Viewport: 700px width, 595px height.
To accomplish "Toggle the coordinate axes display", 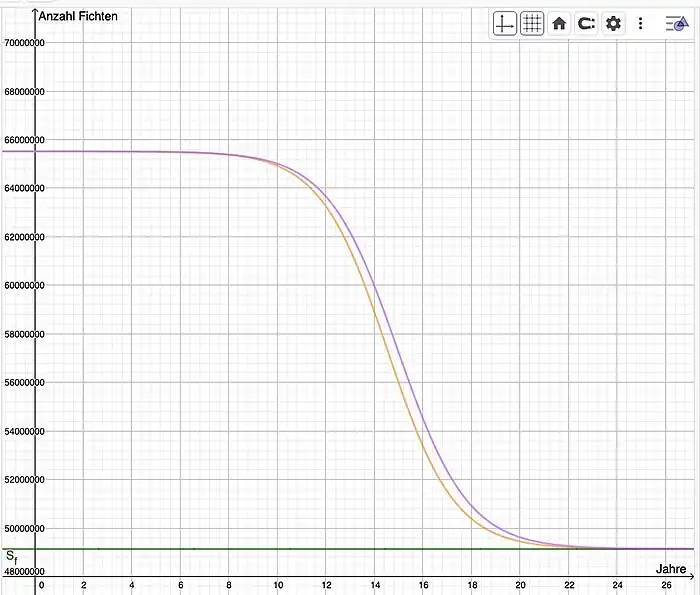I will [505, 24].
